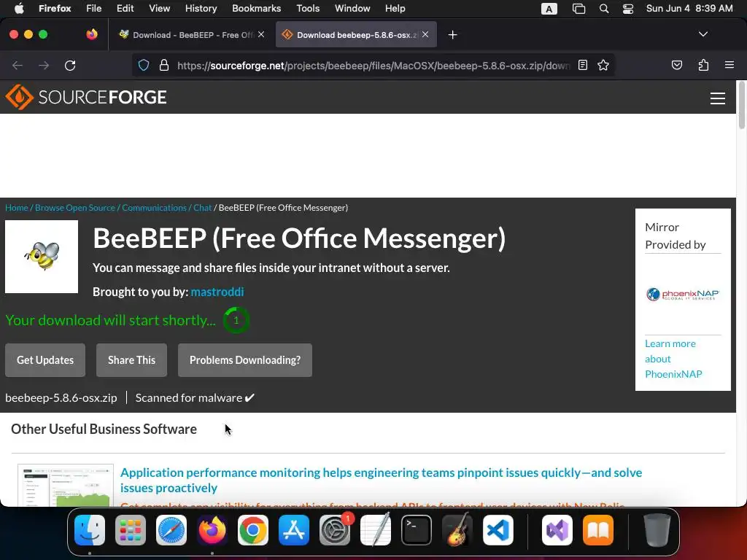Open Control Center in menu bar
The height and width of the screenshot is (560, 747).
(x=628, y=9)
